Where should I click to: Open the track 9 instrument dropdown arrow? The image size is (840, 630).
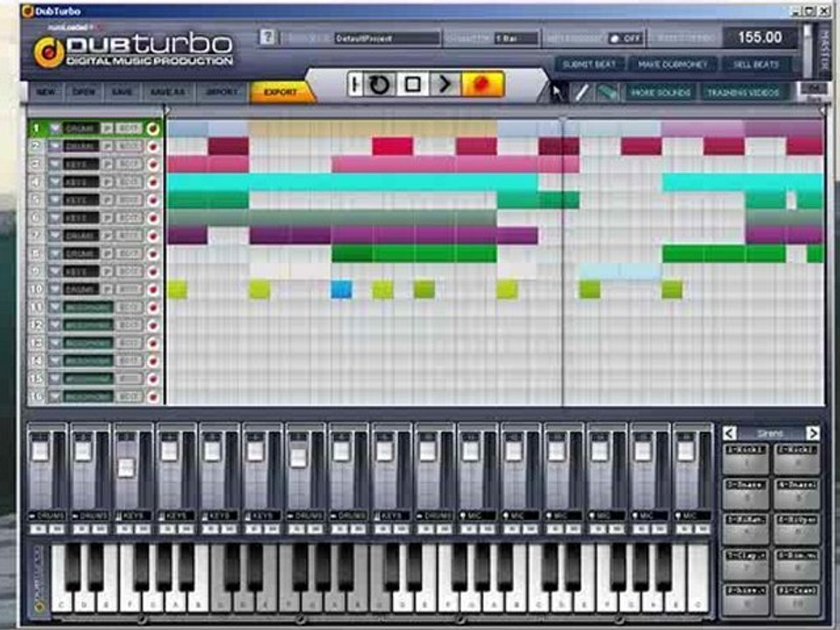click(x=54, y=271)
